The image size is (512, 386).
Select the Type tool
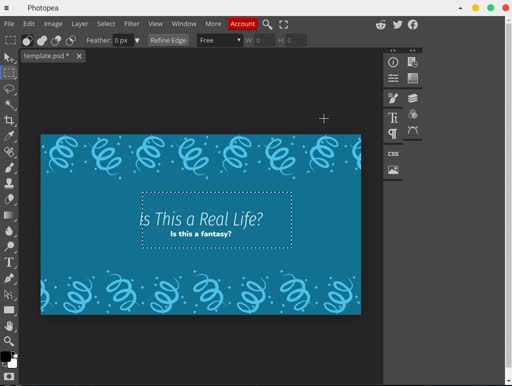pyautogui.click(x=9, y=262)
